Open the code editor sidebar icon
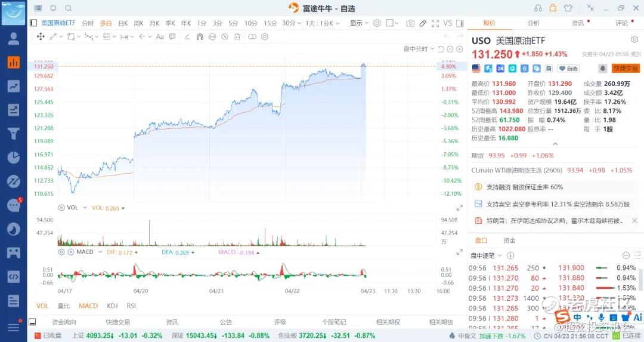 [x=14, y=276]
